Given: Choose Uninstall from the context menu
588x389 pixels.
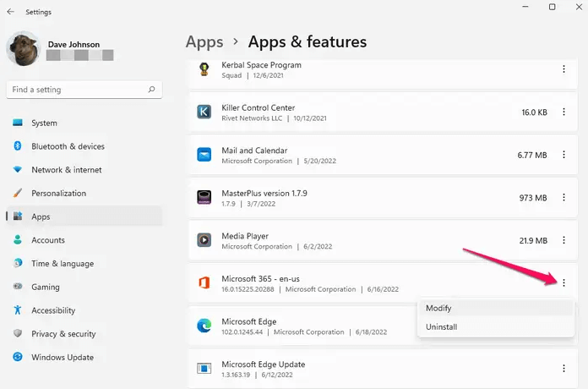Looking at the screenshot, I should 496,327.
